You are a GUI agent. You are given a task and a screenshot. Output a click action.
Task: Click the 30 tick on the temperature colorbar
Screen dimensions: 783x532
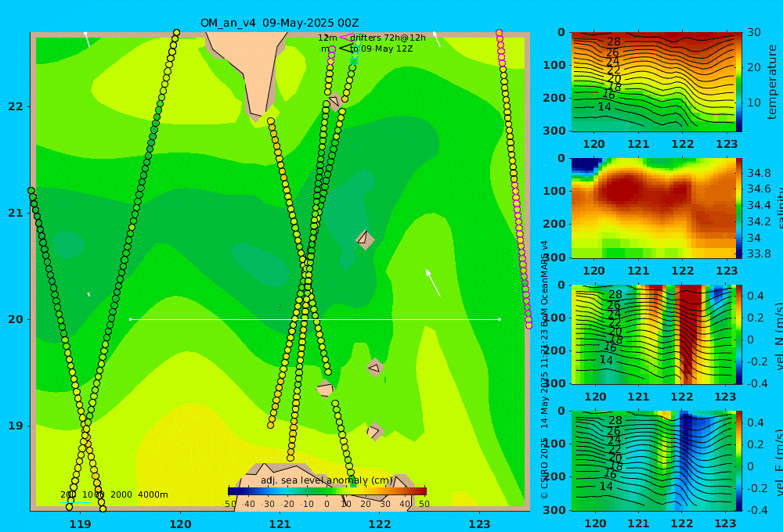(754, 32)
